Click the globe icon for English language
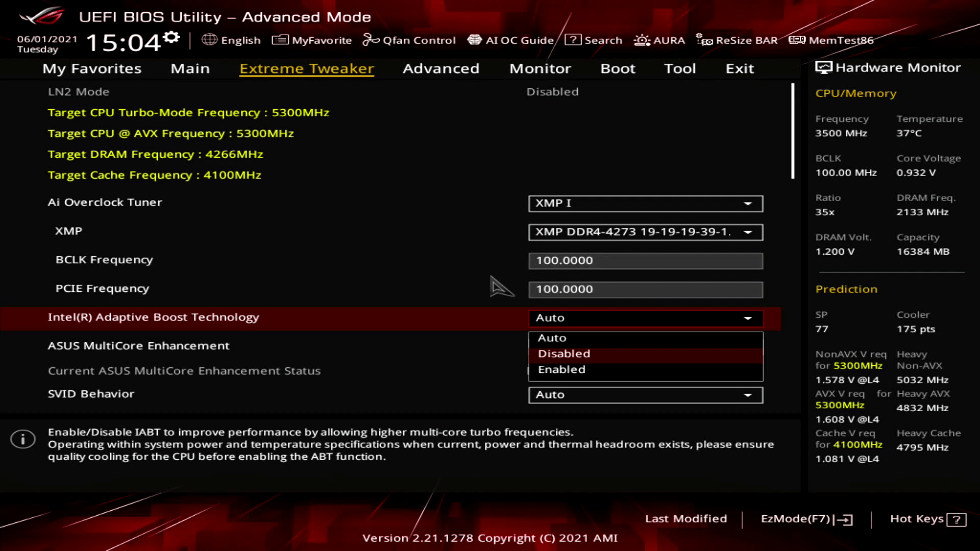 pyautogui.click(x=209, y=40)
